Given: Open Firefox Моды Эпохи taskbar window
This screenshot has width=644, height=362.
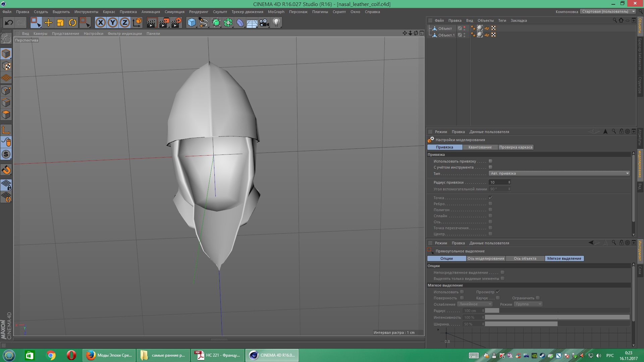Looking at the screenshot, I should (109, 355).
